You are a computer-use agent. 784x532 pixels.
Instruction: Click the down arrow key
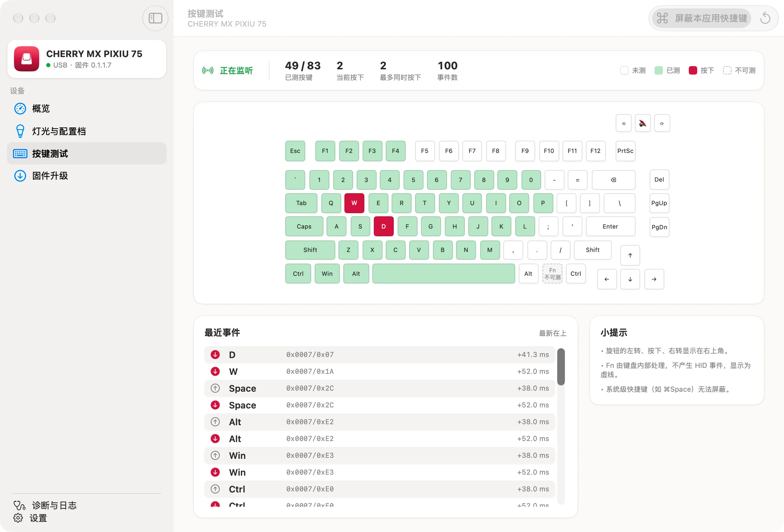(630, 279)
